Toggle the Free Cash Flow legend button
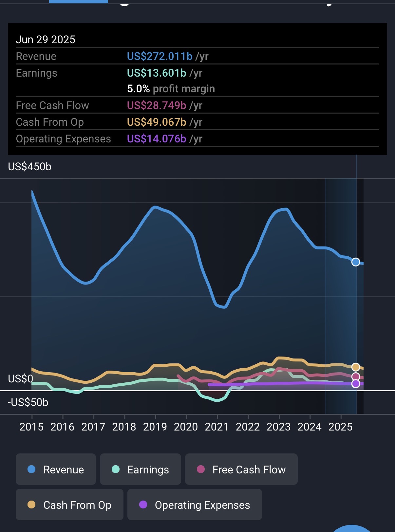Viewport: 395px width, 532px height. coord(241,469)
